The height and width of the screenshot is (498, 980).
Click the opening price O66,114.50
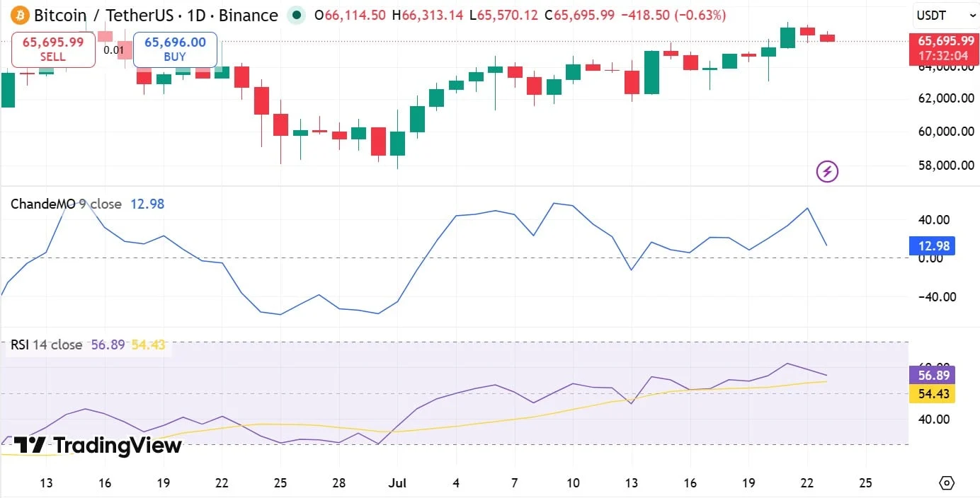point(350,15)
